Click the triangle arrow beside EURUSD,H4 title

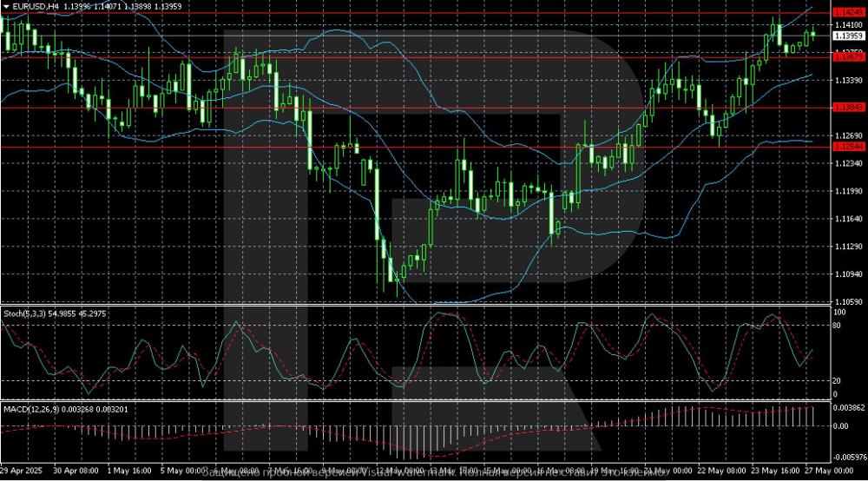click(6, 6)
